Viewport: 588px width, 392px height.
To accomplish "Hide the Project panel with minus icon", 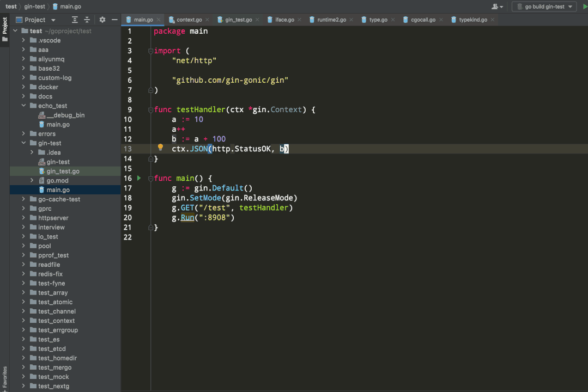I will coord(114,20).
